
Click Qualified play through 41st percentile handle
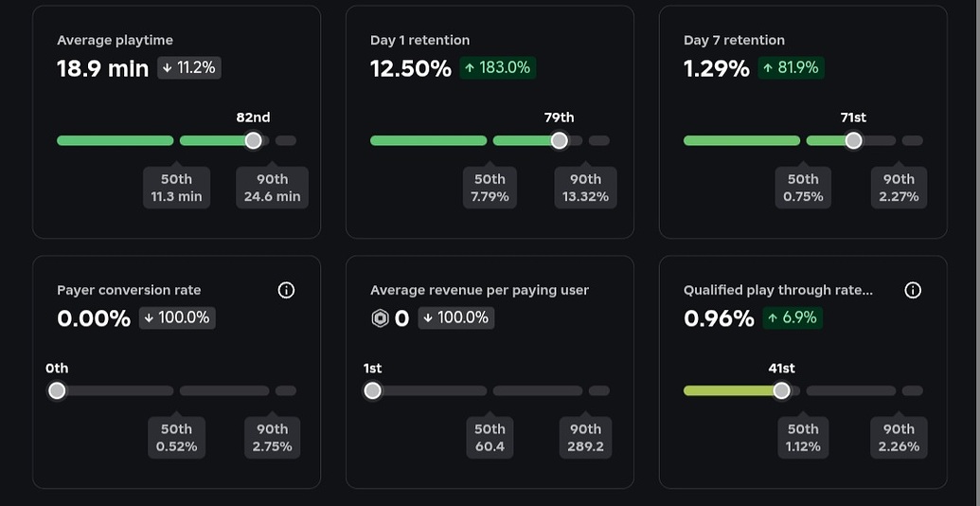tap(781, 390)
